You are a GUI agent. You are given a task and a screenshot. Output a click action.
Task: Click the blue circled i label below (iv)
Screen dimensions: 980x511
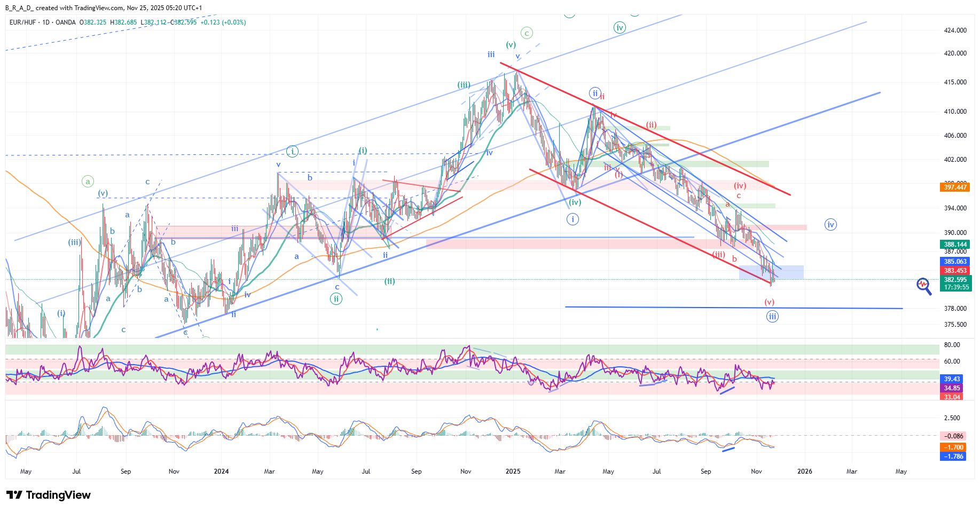pos(573,219)
